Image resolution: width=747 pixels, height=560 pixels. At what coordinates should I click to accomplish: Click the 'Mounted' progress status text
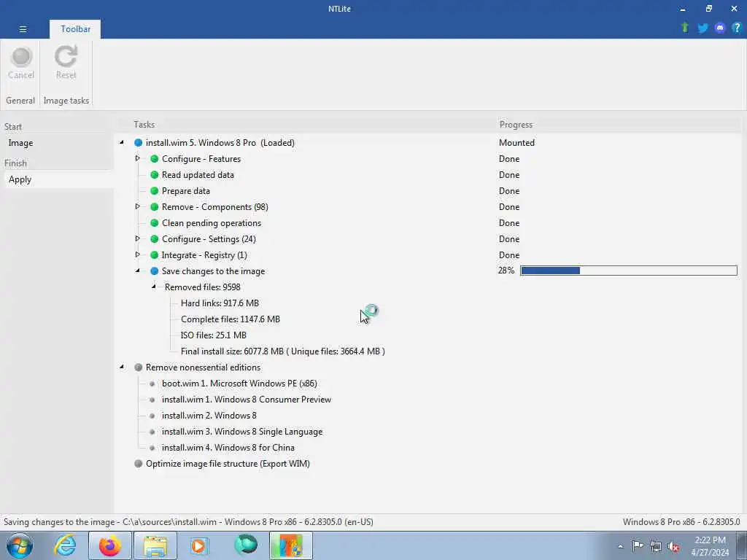click(x=516, y=143)
